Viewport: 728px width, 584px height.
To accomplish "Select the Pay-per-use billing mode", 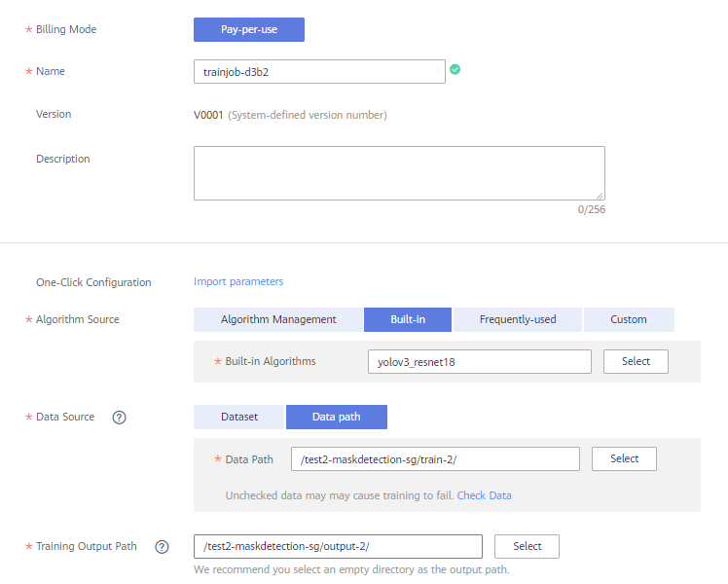I will (249, 30).
